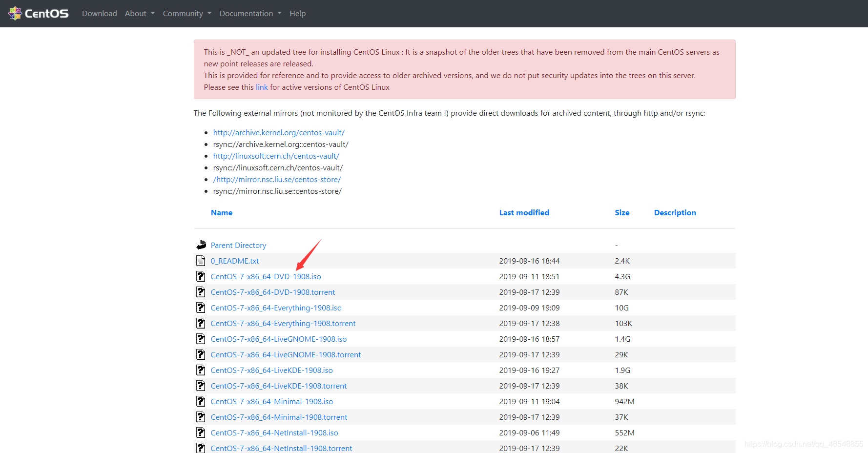This screenshot has height=453, width=868.
Task: Click the icon beside CentOS-7-x86_64-DVD-1908.torrent
Action: pos(201,292)
